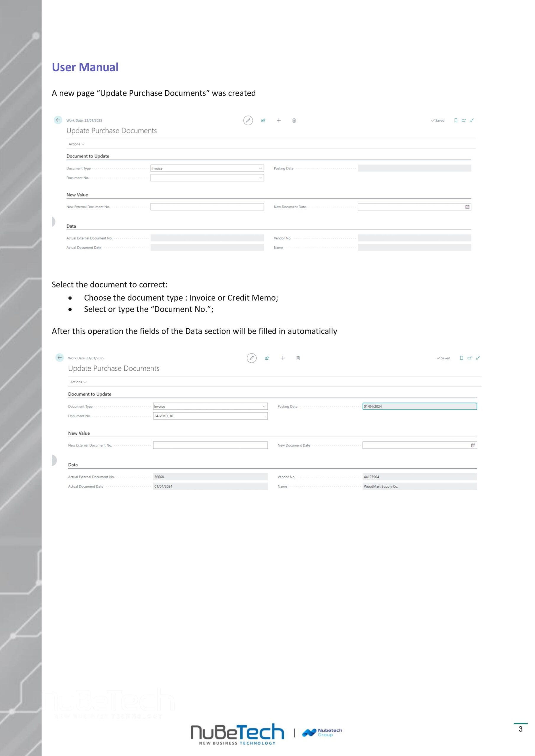Click the bookmark icon in the filled form screenshot
The image size is (535, 756).
[461, 358]
